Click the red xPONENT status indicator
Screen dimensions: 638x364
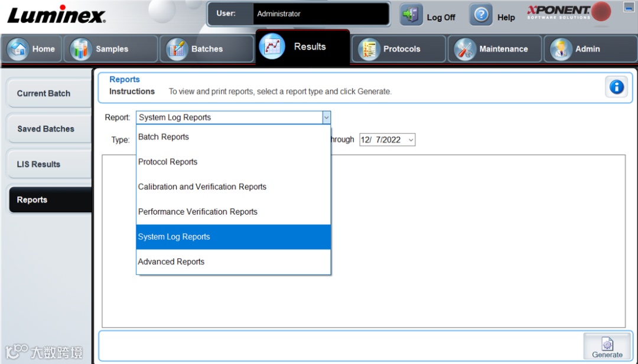tap(601, 12)
